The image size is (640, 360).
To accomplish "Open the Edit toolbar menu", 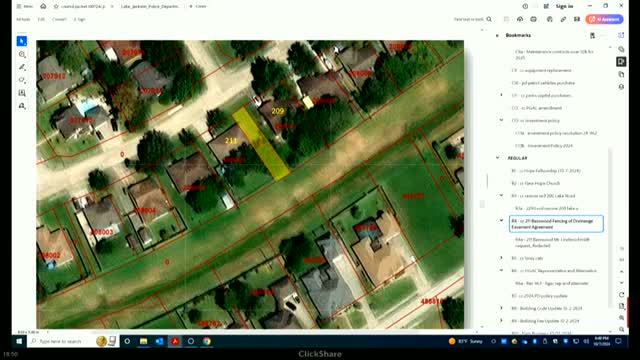I will [x=41, y=19].
